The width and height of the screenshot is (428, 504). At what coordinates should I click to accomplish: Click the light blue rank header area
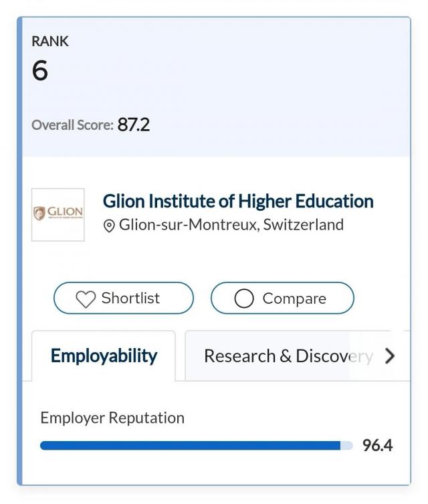(x=267, y=87)
